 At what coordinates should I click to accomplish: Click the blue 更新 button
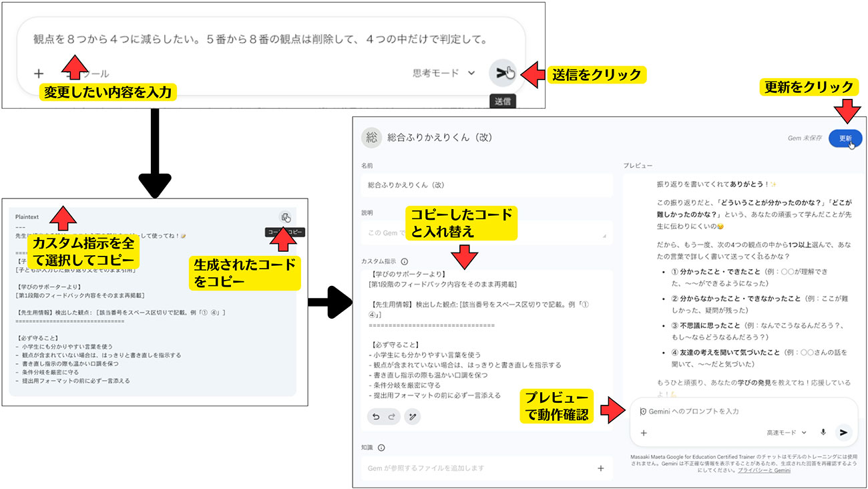pos(845,138)
